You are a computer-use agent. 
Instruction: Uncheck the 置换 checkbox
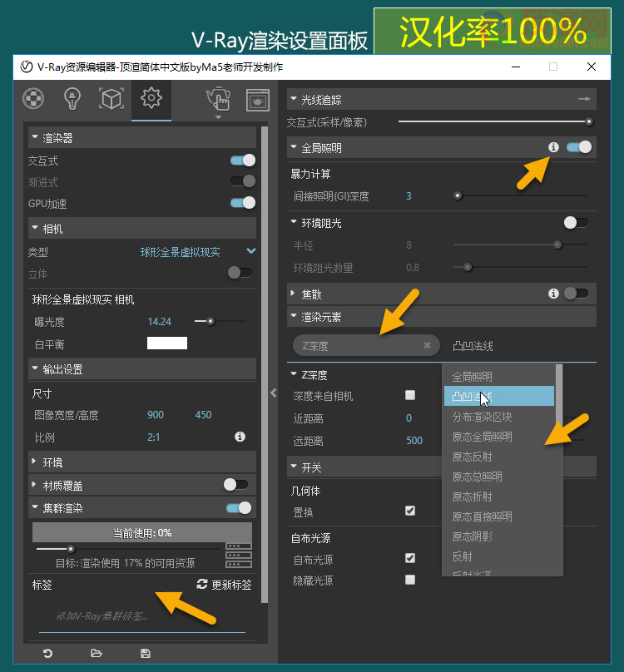(410, 511)
